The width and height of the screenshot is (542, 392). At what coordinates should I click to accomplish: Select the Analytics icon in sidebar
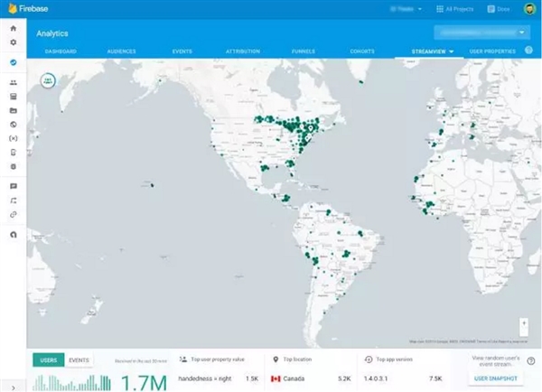[x=13, y=62]
